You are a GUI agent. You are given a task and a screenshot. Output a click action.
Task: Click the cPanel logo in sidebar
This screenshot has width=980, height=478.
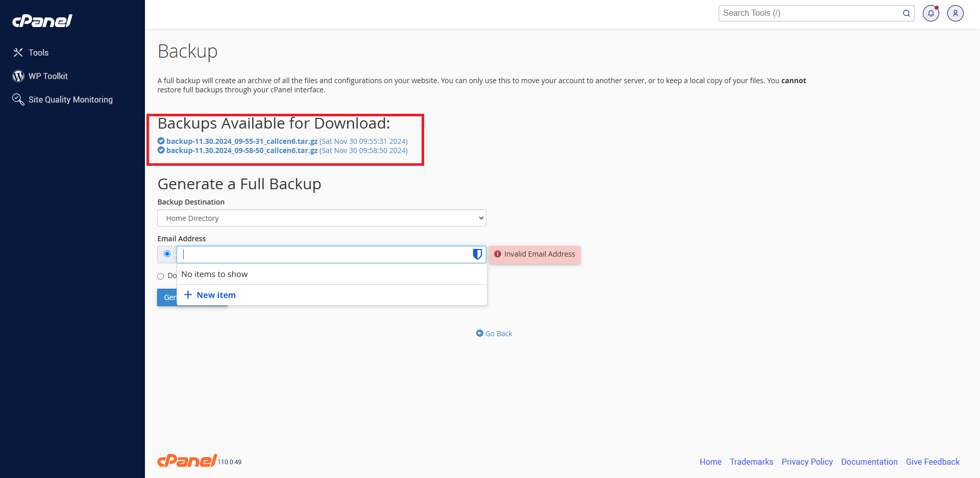pyautogui.click(x=42, y=21)
